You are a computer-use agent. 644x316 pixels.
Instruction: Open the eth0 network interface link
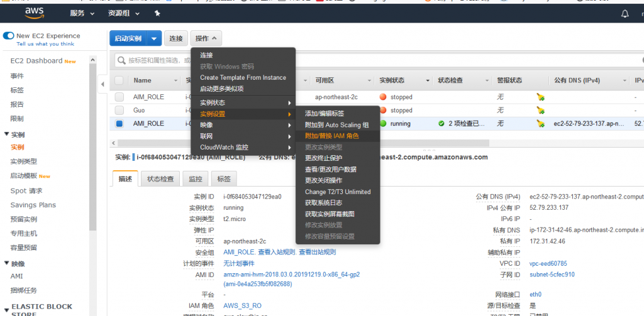(536, 294)
